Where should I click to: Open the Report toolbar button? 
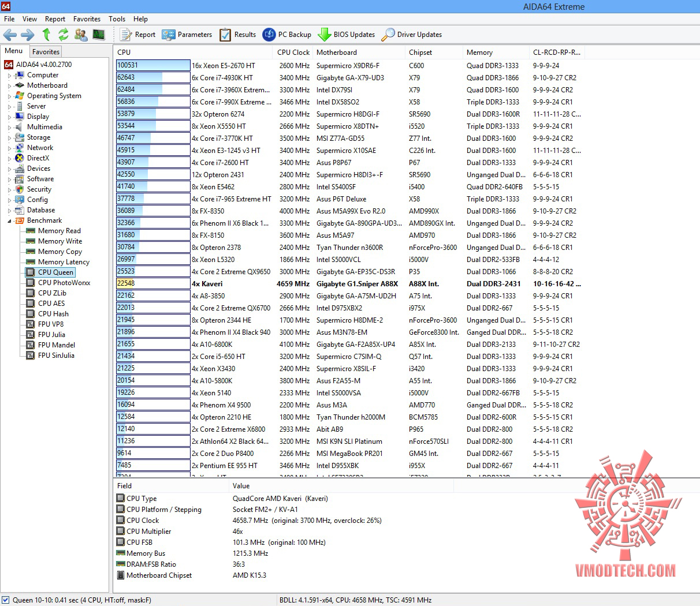coord(137,35)
